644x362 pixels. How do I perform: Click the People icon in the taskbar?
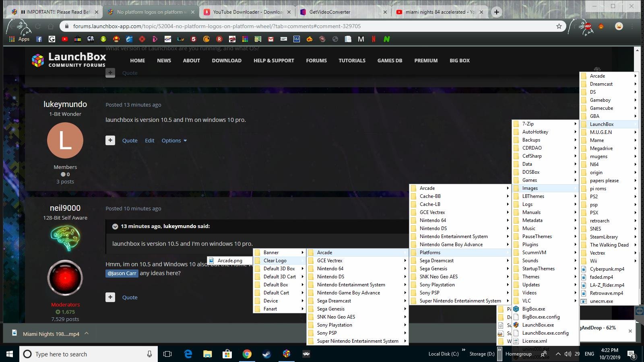[544, 354]
